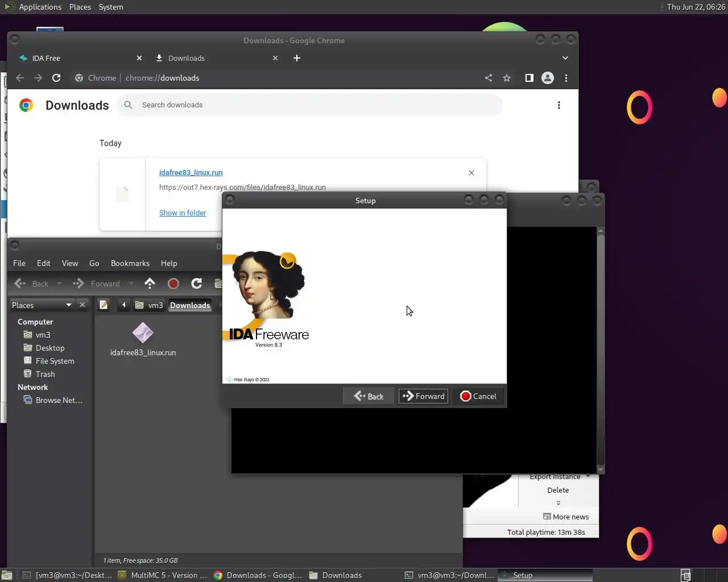This screenshot has height=582, width=728.
Task: Open Chrome tab search dropdown
Action: click(565, 58)
